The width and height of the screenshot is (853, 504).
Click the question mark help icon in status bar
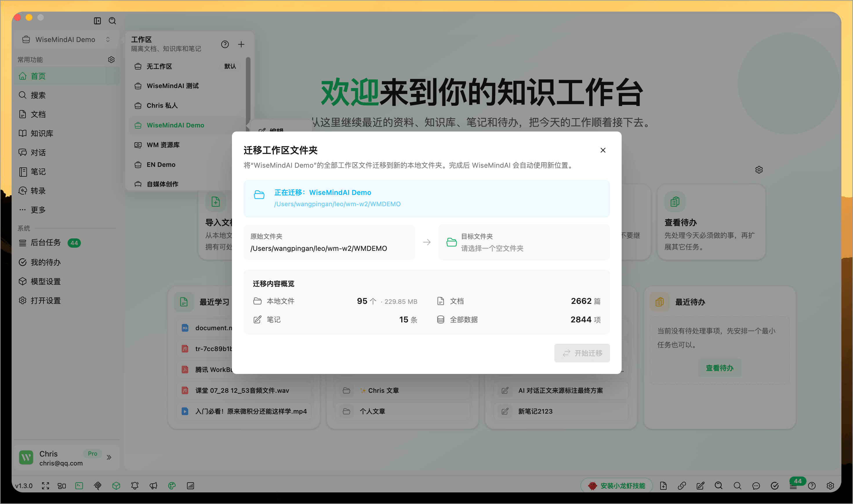(x=812, y=486)
